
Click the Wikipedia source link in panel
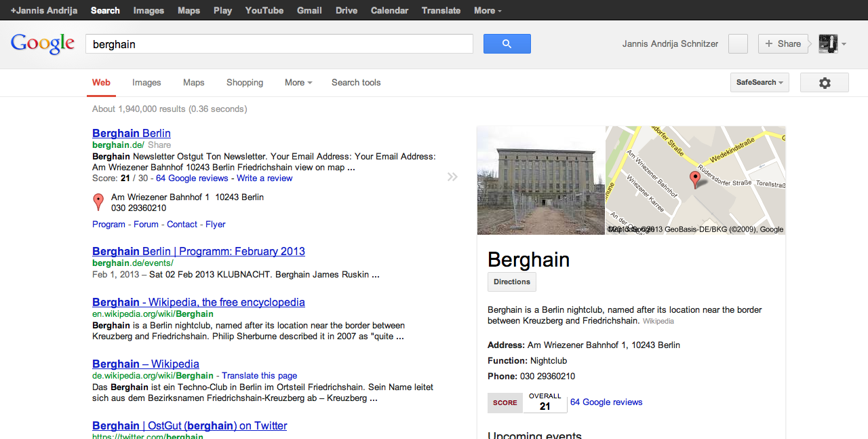658,321
